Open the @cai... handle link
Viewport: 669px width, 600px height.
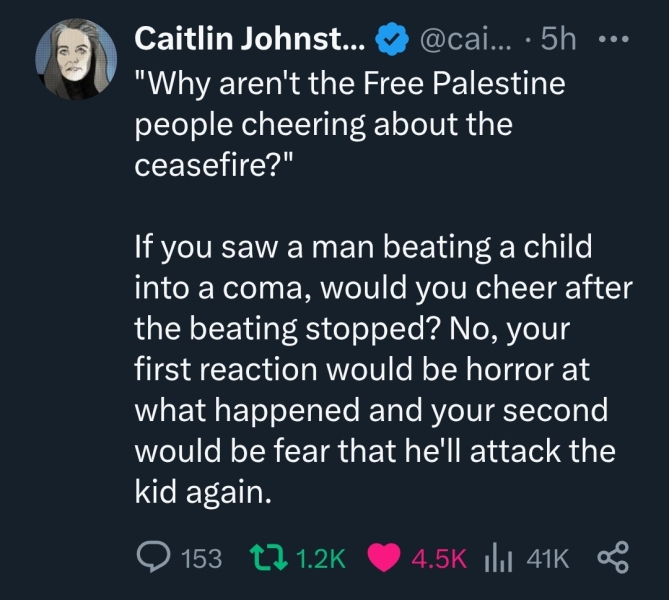click(x=467, y=39)
